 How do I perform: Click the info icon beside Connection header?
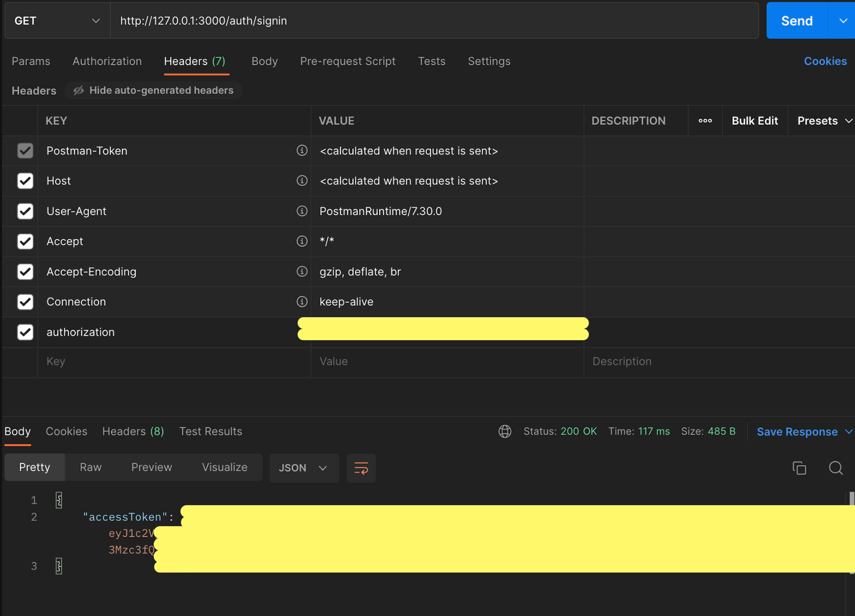tap(302, 302)
